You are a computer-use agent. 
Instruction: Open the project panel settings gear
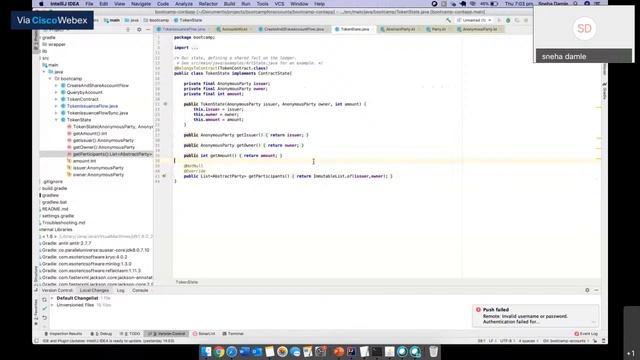click(139, 29)
